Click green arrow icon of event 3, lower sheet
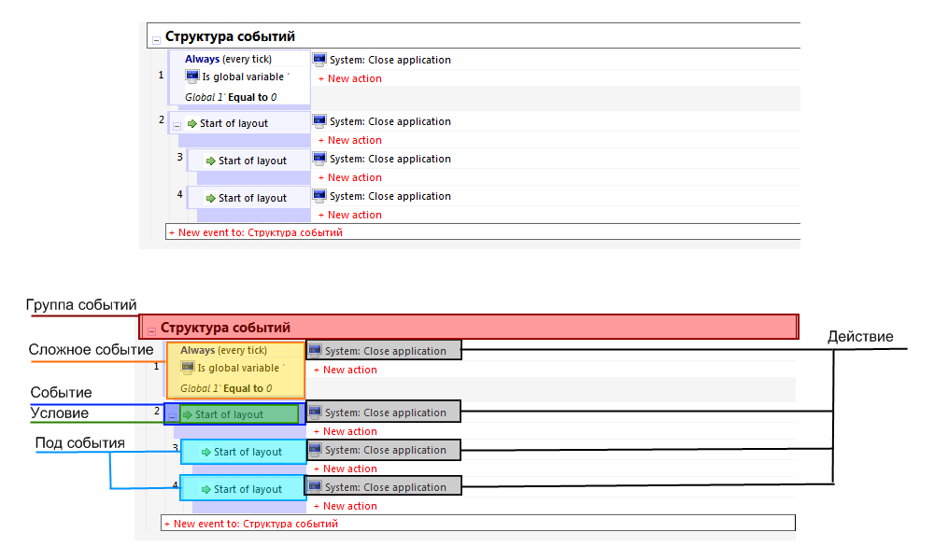 (x=205, y=452)
